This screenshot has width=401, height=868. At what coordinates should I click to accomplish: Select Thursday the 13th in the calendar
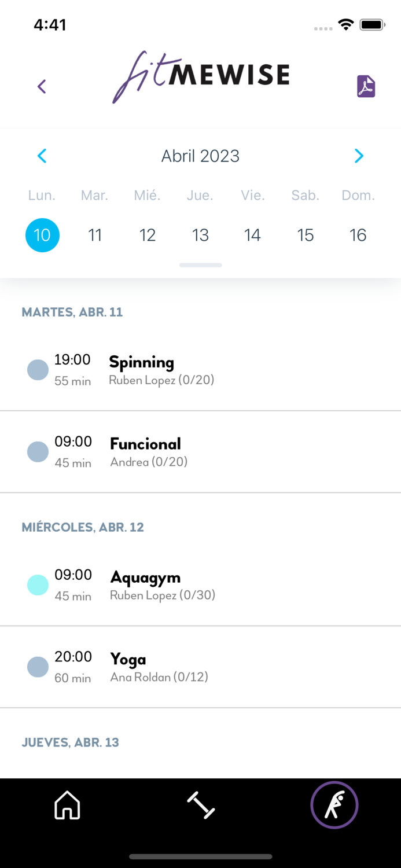(x=200, y=235)
